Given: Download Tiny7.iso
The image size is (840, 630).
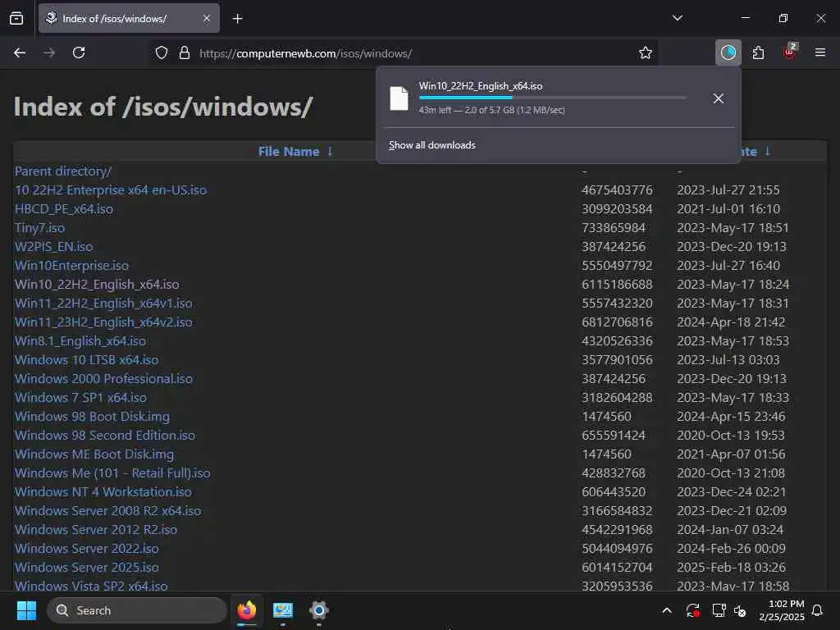Looking at the screenshot, I should click(x=39, y=228).
